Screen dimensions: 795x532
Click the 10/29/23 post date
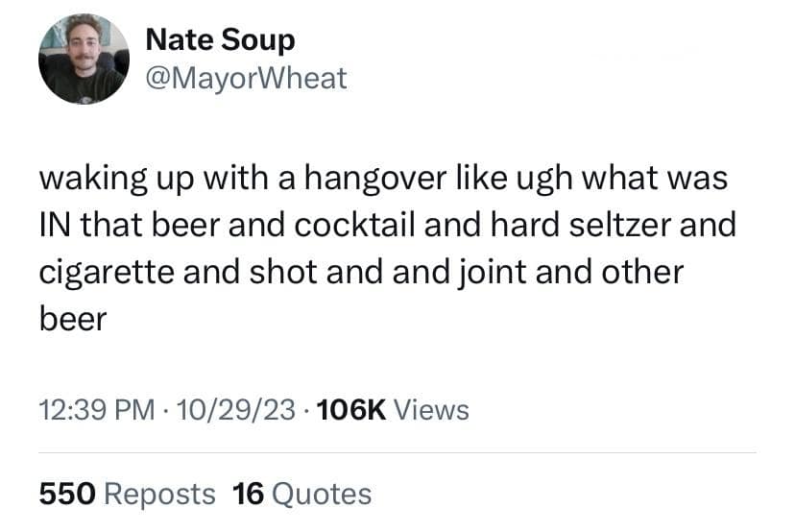(225, 410)
